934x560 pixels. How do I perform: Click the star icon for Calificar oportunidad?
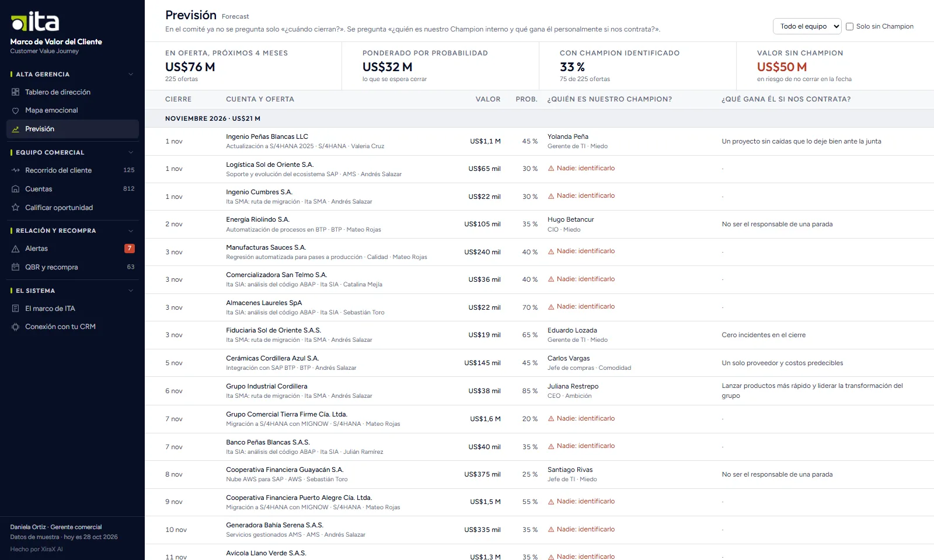pyautogui.click(x=15, y=208)
